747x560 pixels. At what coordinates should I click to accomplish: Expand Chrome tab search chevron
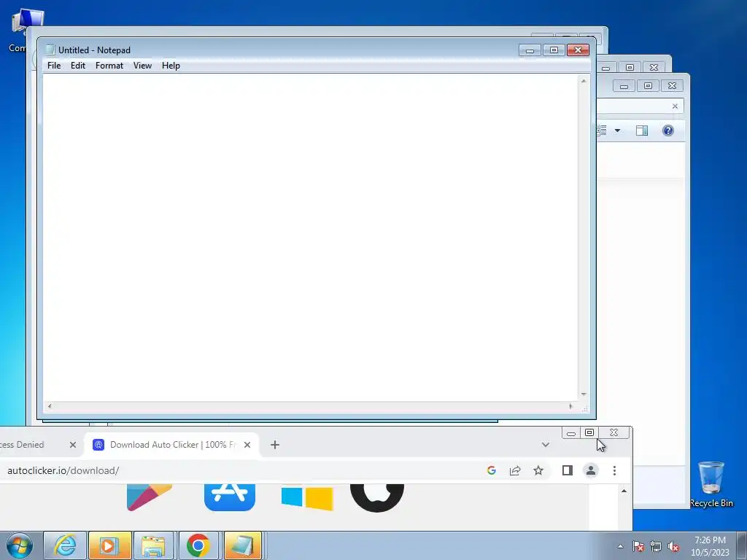546,445
